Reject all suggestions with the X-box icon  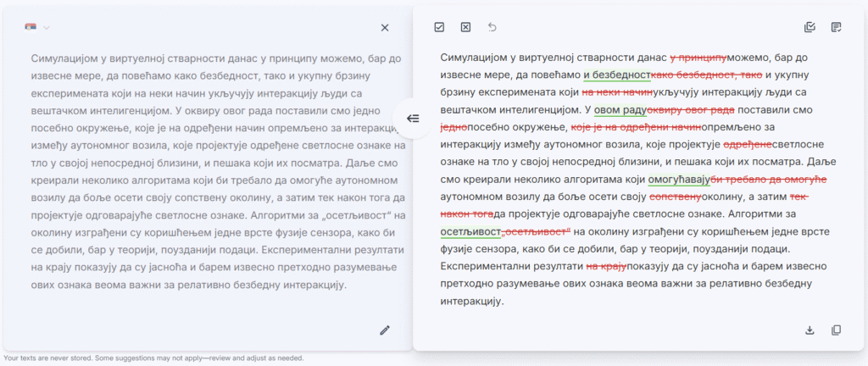coord(465,27)
